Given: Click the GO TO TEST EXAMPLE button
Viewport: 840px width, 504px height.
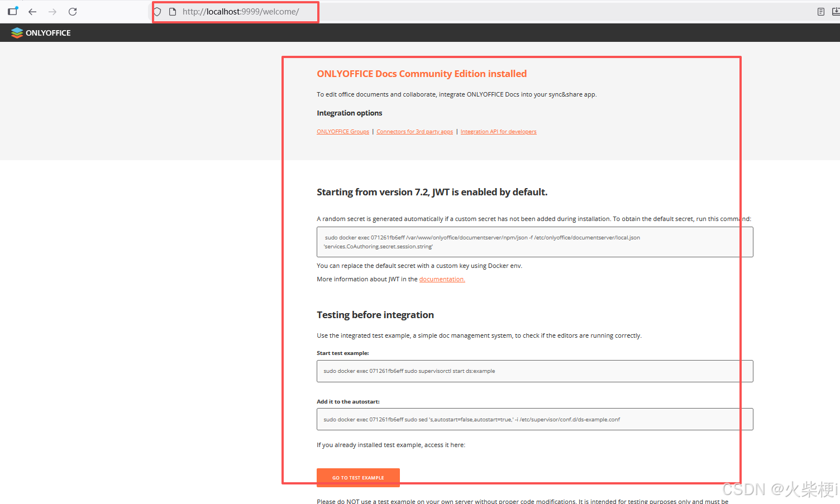Looking at the screenshot, I should coord(358,478).
